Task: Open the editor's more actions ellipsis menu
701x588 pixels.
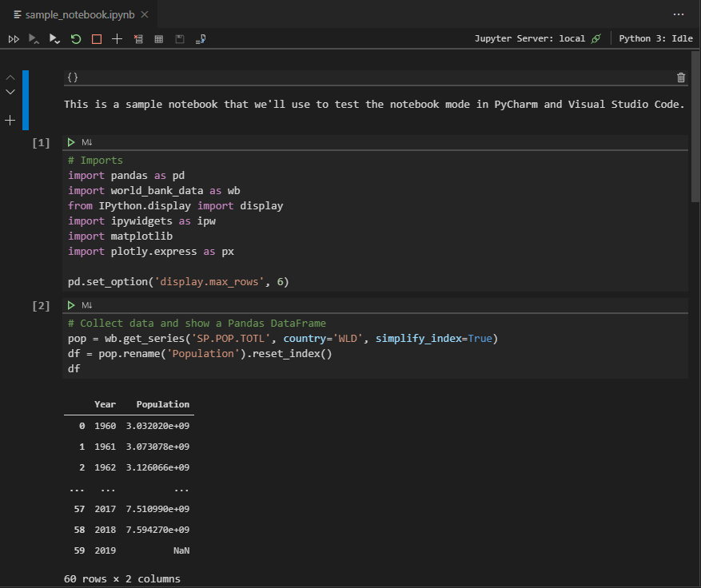Action: (679, 14)
